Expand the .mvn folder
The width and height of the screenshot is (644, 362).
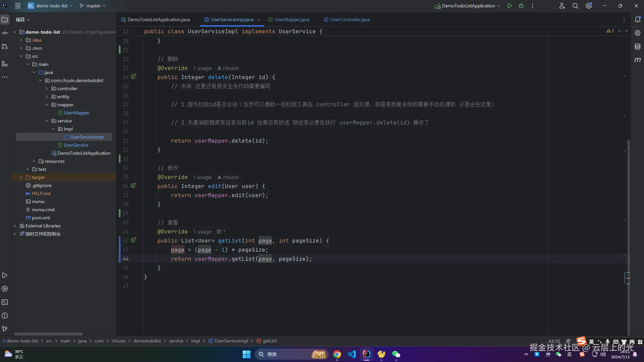click(21, 48)
